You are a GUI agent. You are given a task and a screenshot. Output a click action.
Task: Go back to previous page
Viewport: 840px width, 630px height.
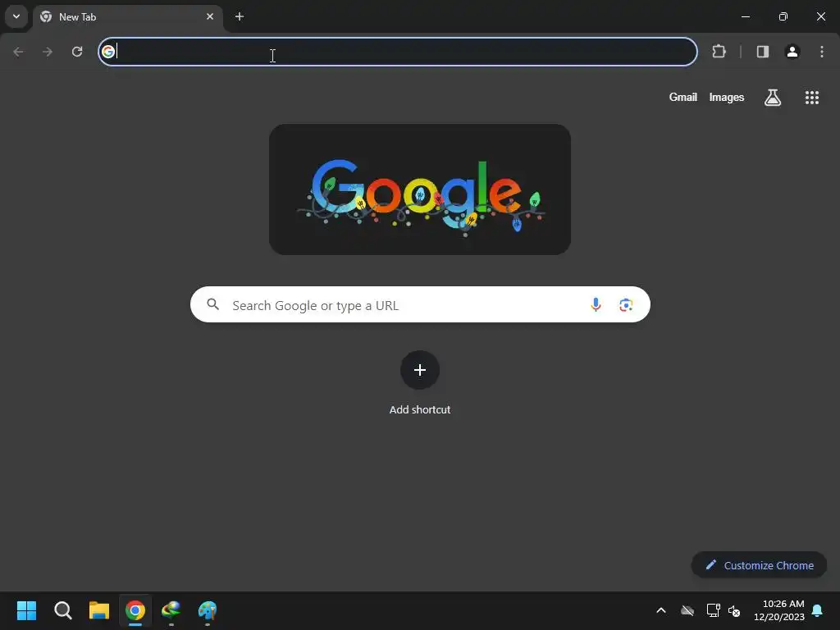(x=18, y=52)
